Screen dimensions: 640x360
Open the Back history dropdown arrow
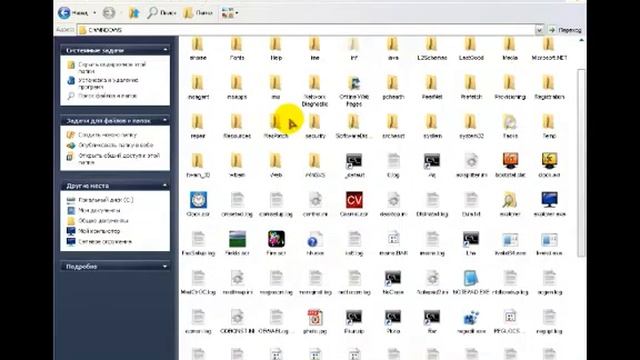pos(95,13)
